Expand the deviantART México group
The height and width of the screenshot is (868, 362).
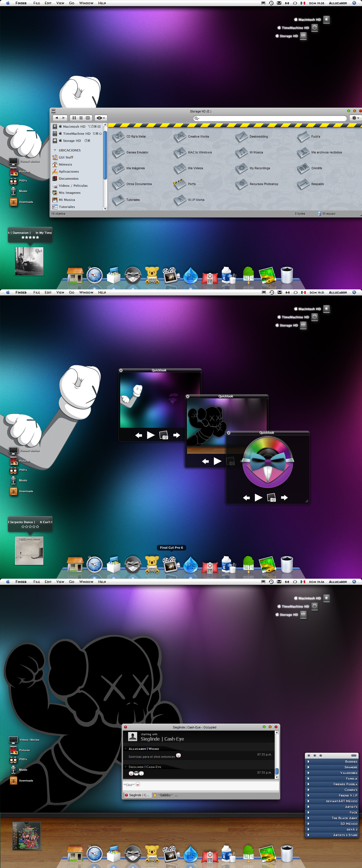pyautogui.click(x=308, y=801)
